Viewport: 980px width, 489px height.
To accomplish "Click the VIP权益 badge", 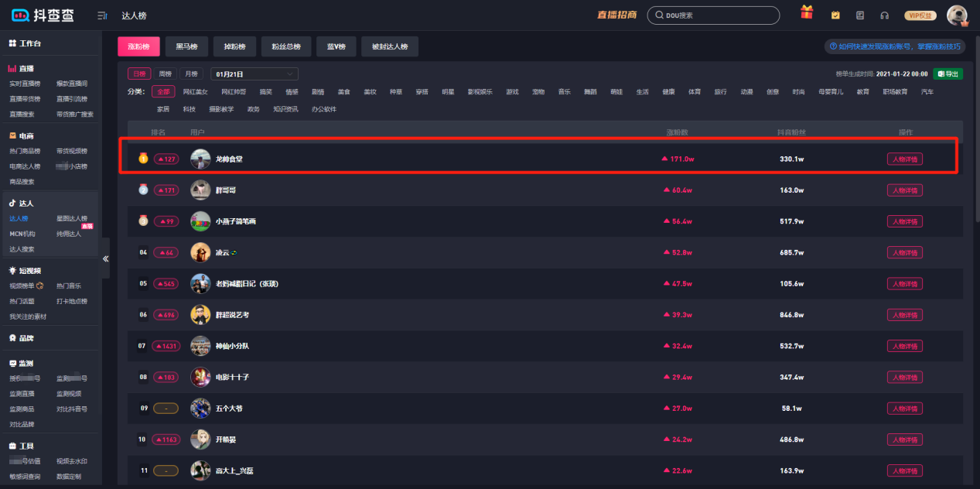I will [920, 15].
